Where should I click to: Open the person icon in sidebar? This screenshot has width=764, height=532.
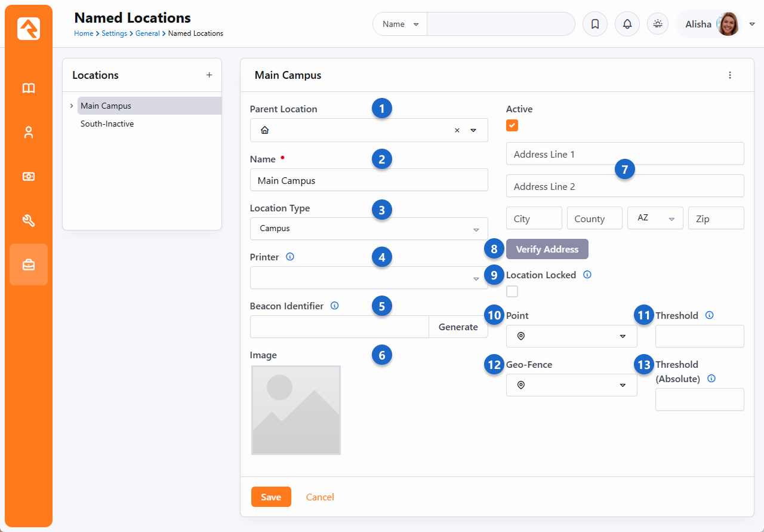(x=29, y=133)
